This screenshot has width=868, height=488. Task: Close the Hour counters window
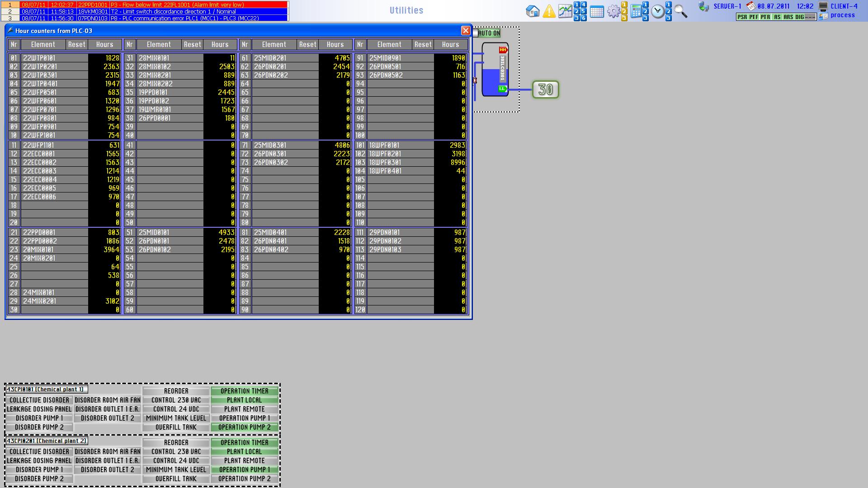point(465,30)
